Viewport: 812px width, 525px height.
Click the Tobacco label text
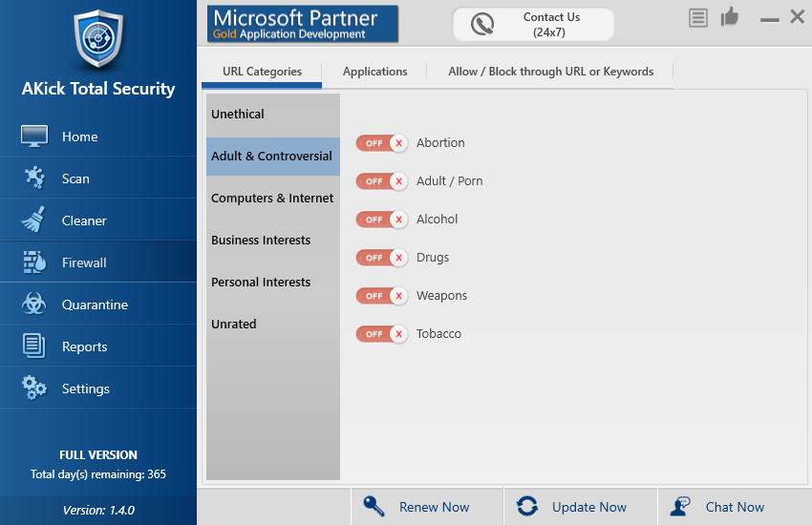[x=438, y=334]
